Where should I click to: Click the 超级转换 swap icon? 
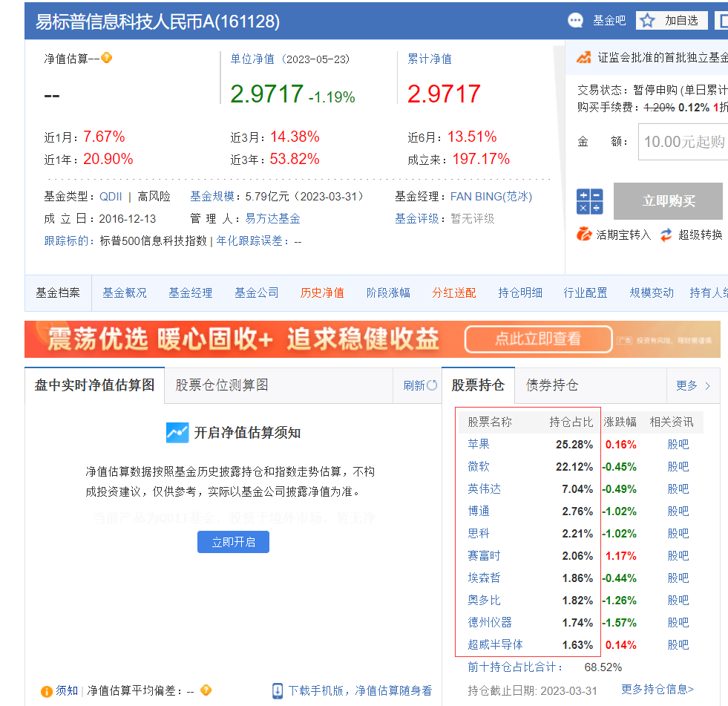(666, 235)
